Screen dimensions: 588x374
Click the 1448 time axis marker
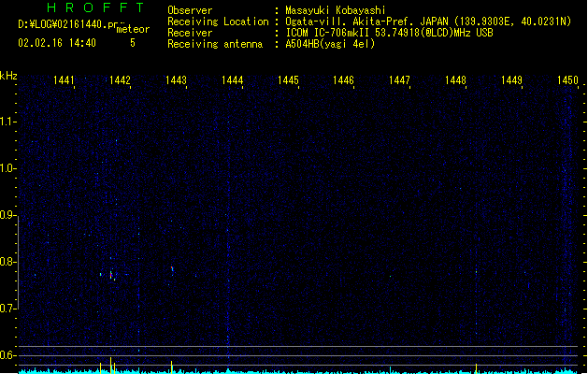pos(455,80)
